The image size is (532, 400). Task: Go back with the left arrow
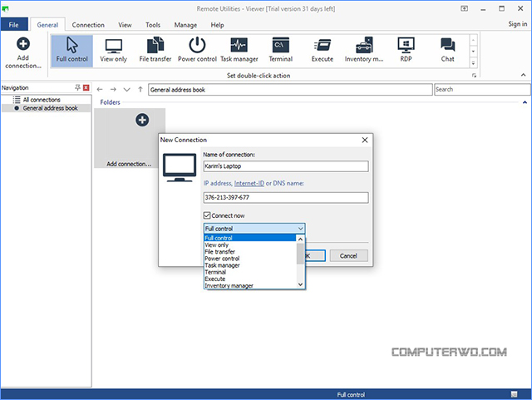[100, 90]
